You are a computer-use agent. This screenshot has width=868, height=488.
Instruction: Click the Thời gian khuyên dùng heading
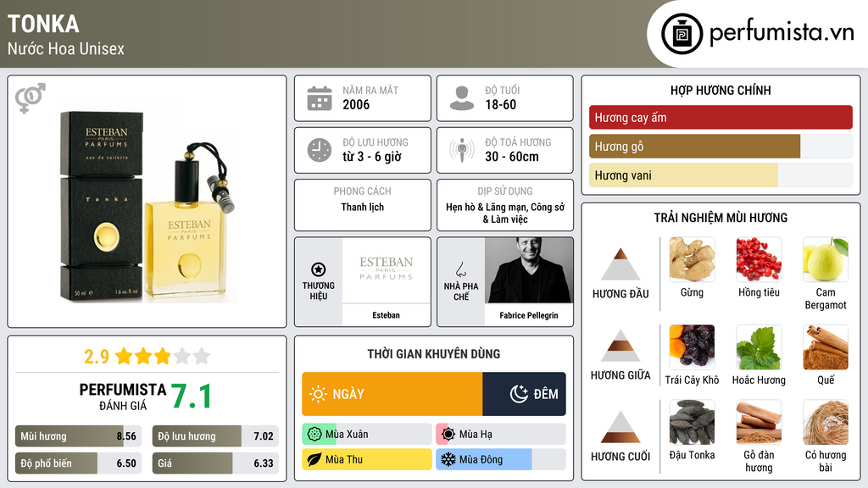point(433,354)
